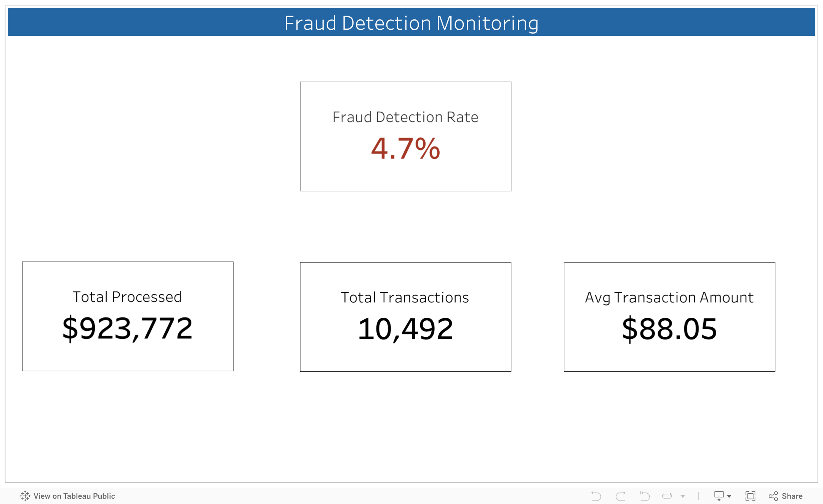823x504 pixels.
Task: Click the Undo arrow icon
Action: click(596, 496)
